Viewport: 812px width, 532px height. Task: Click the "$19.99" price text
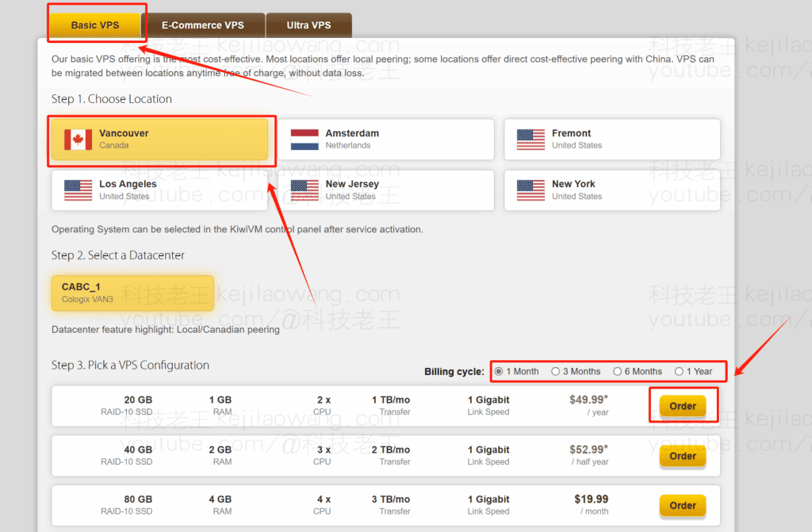[592, 499]
